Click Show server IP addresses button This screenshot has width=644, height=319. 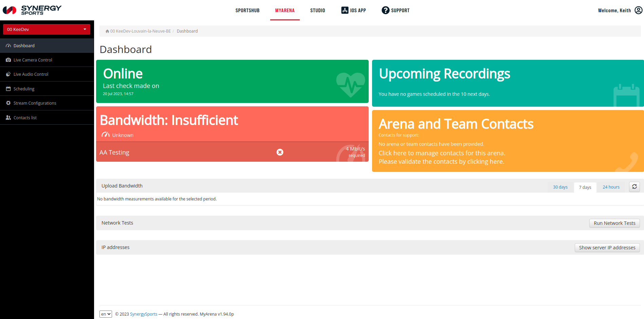(607, 248)
